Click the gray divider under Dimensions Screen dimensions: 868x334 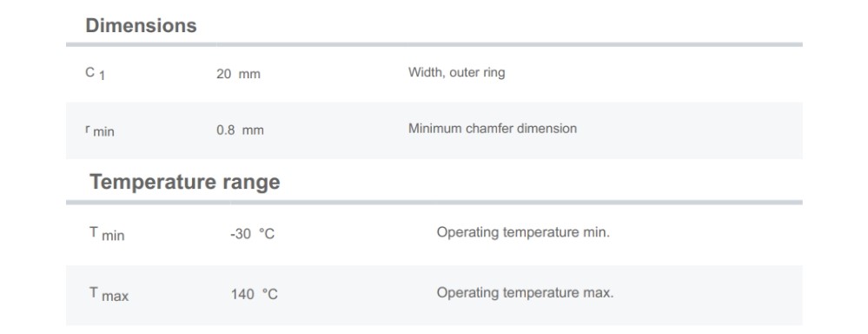click(x=434, y=44)
